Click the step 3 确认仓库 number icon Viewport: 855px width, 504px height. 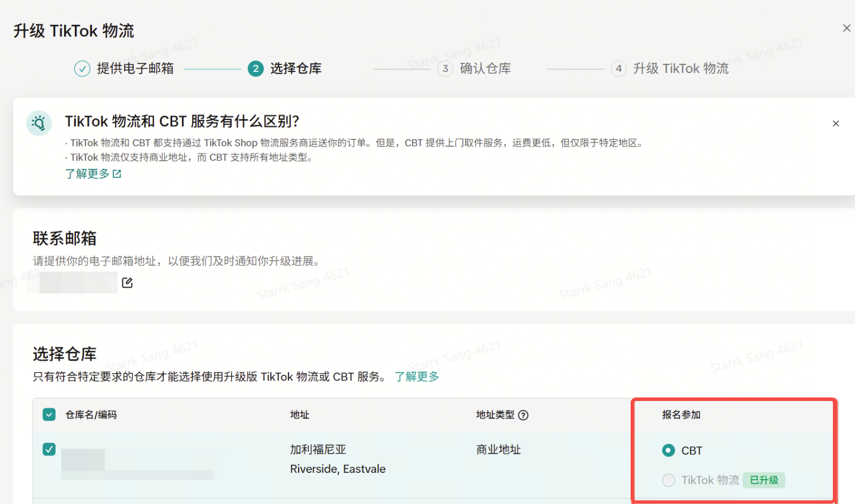[x=445, y=69]
